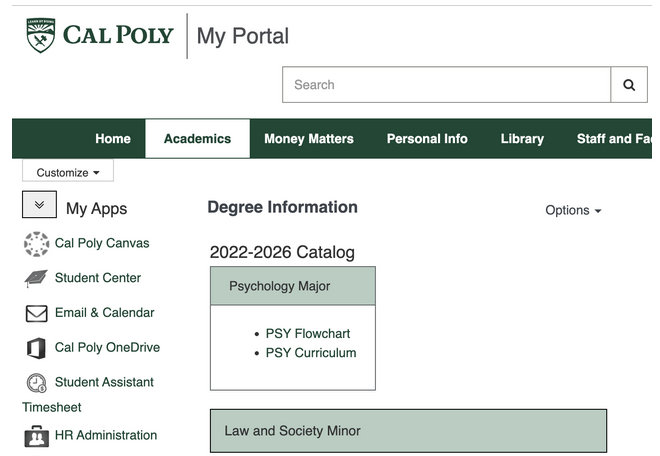Image resolution: width=660 pixels, height=456 pixels.
Task: Switch to the Home tab
Action: (112, 139)
